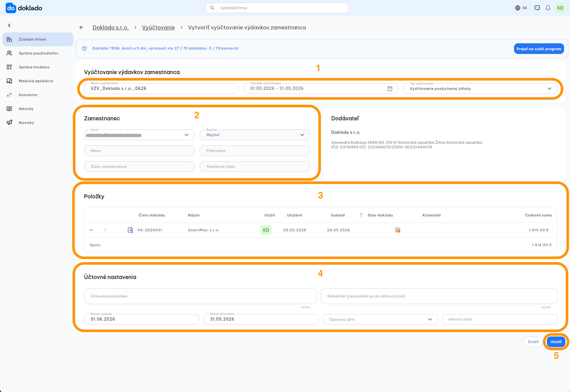570x392 pixels.
Task: Click the Telefónne číslo field
Action: (255, 167)
